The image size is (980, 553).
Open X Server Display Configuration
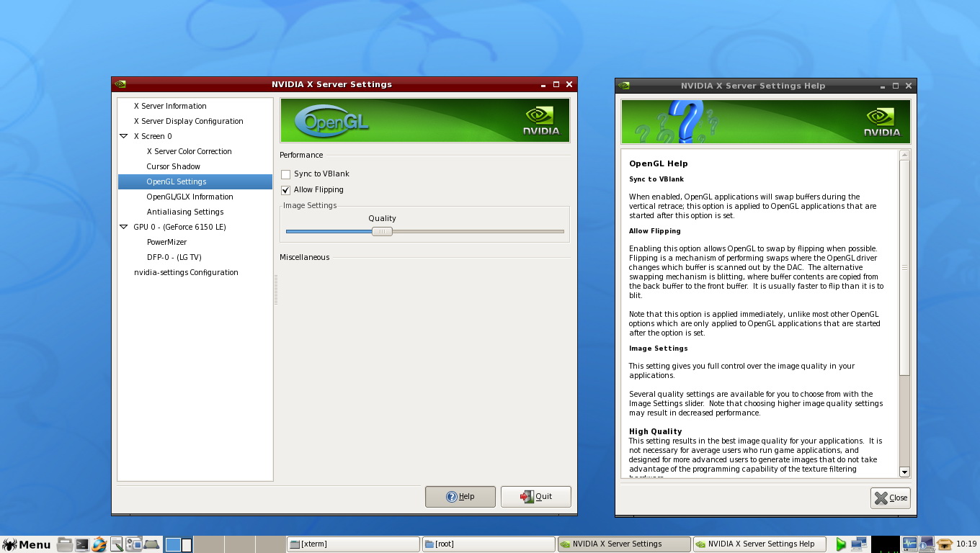coord(189,121)
